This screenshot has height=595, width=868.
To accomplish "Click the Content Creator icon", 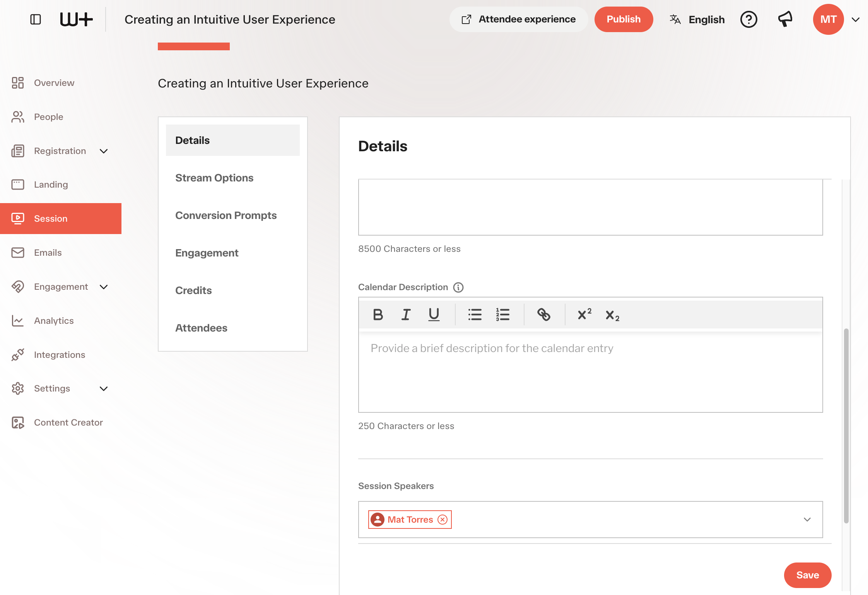I will click(x=18, y=422).
